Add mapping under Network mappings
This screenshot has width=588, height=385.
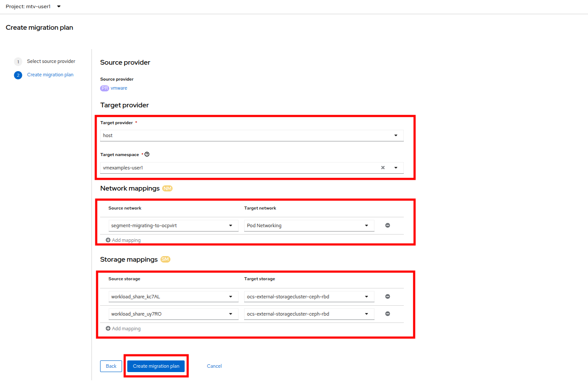tap(123, 240)
